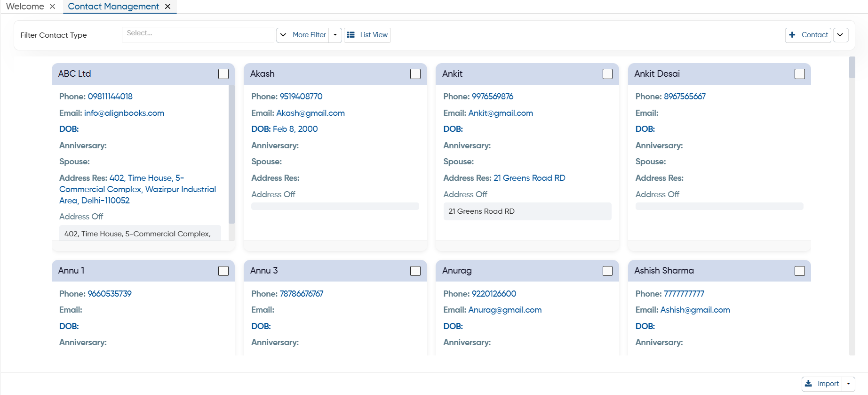Click Ankit@gmail.com email address
Screen dimensions: 868x395
pyautogui.click(x=501, y=113)
